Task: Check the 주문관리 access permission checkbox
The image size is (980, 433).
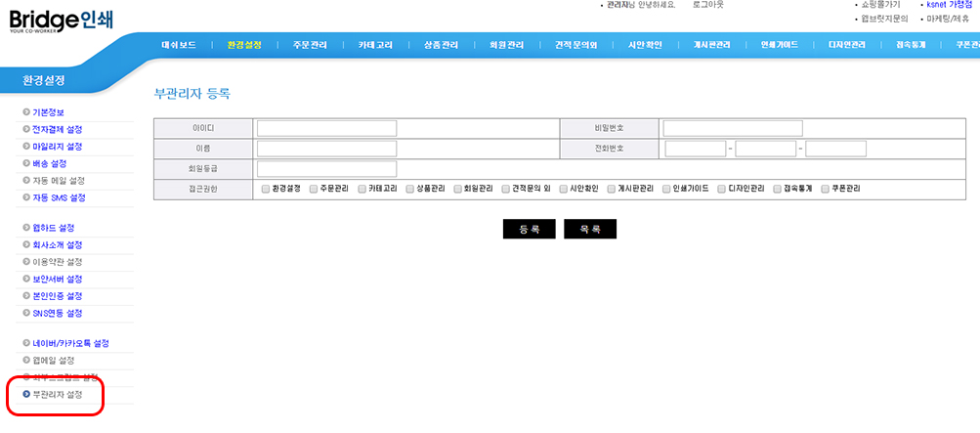Action: 313,188
